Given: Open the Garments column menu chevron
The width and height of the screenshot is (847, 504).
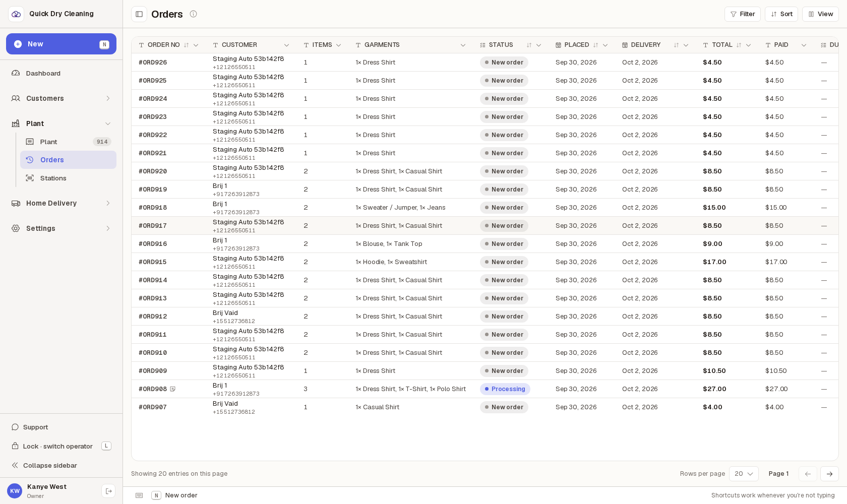Looking at the screenshot, I should click(x=463, y=45).
